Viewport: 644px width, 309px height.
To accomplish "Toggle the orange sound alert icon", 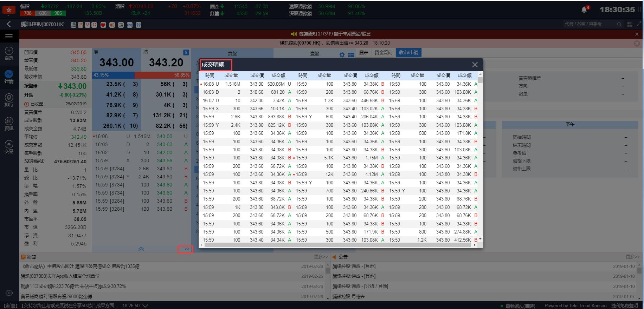I will [x=112, y=25].
